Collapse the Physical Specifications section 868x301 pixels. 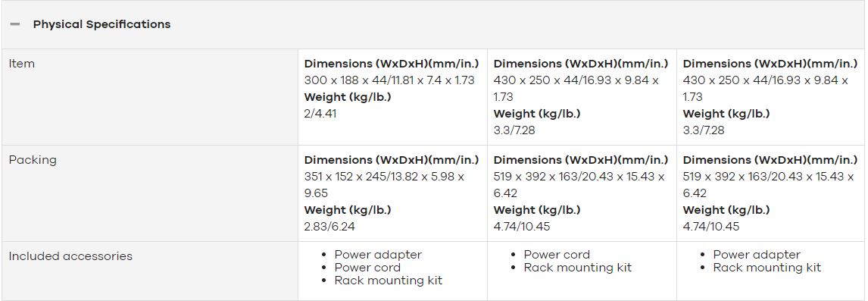pyautogui.click(x=433, y=24)
